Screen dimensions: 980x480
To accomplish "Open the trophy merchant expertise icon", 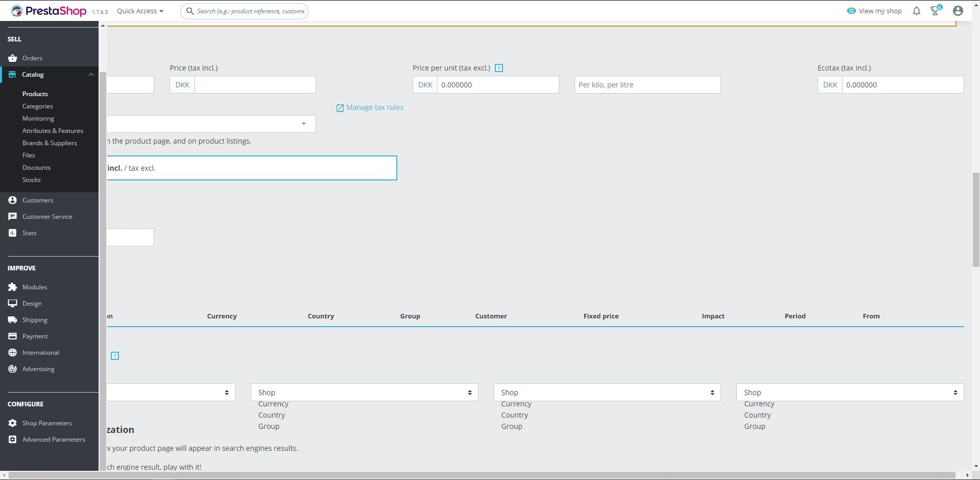I will point(936,11).
